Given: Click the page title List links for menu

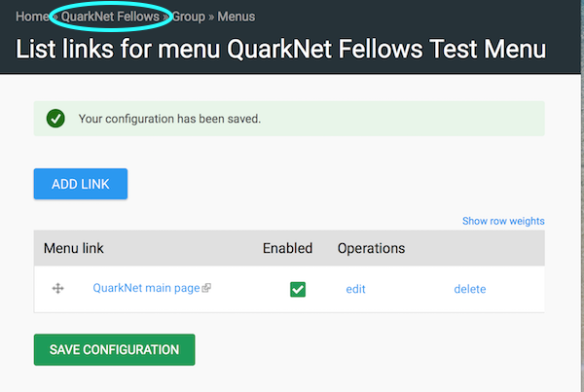Looking at the screenshot, I should pos(281,50).
